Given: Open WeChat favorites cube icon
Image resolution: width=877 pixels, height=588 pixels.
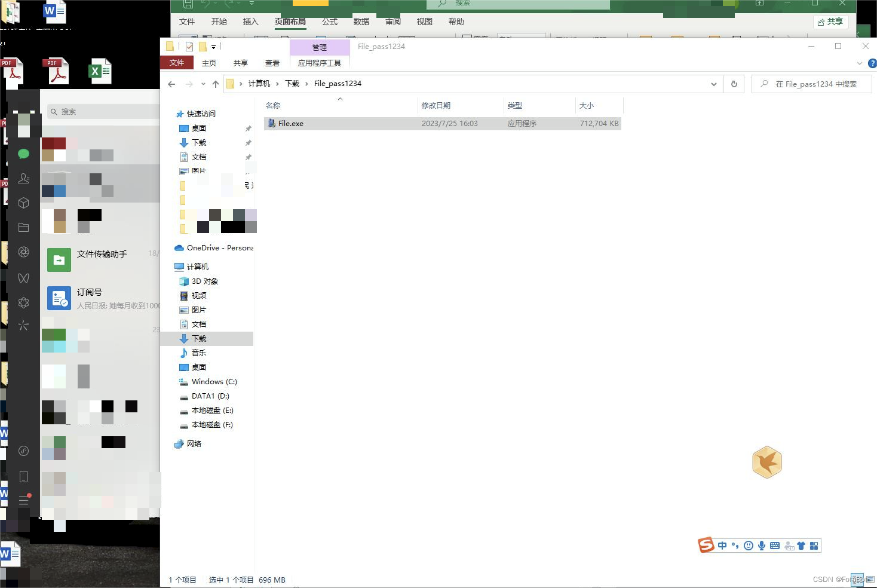Looking at the screenshot, I should (23, 203).
